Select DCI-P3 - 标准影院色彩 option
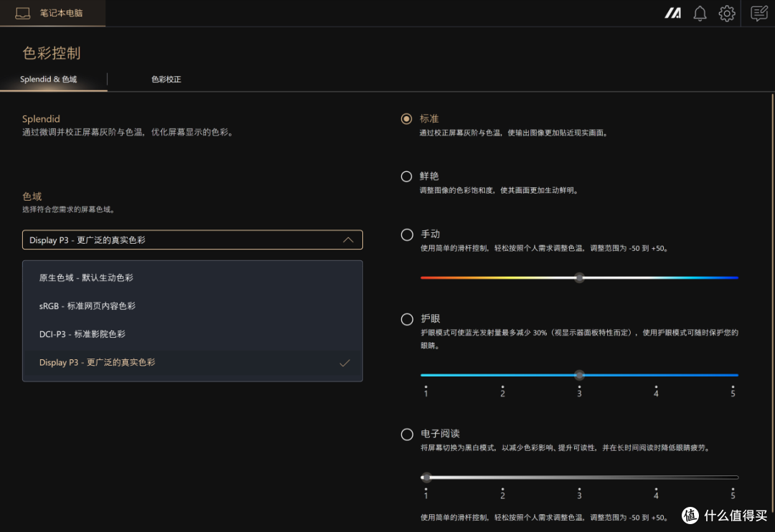The height and width of the screenshot is (532, 775). (192, 334)
